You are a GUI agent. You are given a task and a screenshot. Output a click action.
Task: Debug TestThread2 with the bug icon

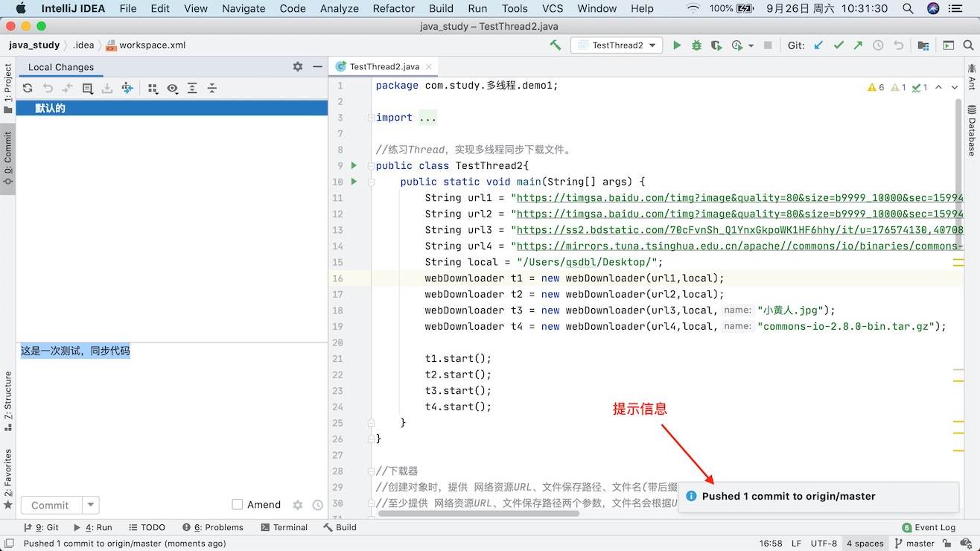[697, 45]
